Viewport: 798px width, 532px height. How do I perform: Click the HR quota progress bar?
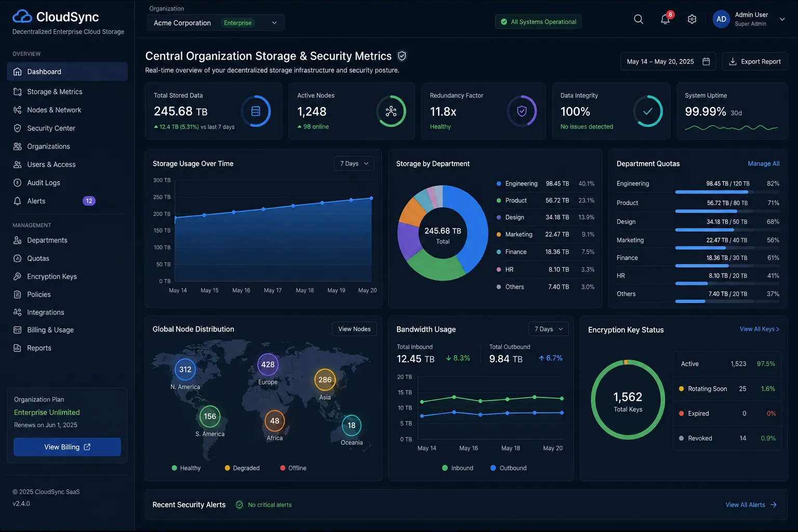(727, 284)
